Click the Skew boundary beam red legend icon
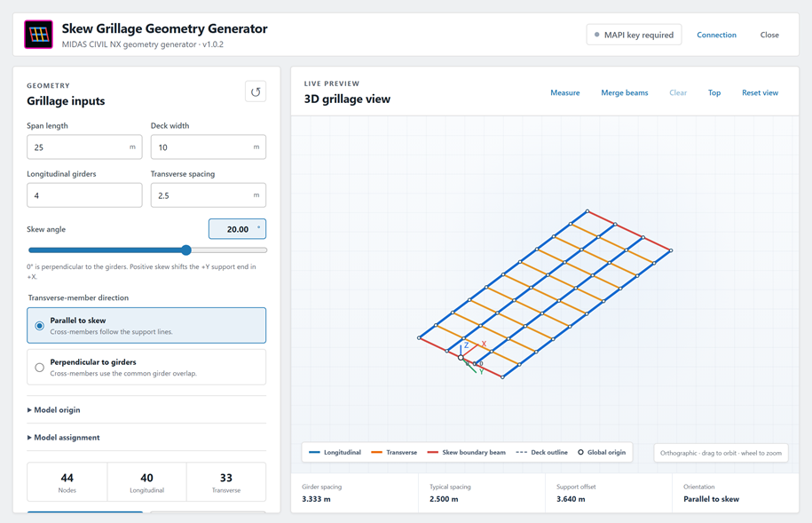Viewport: 812px width, 523px height. [432, 453]
